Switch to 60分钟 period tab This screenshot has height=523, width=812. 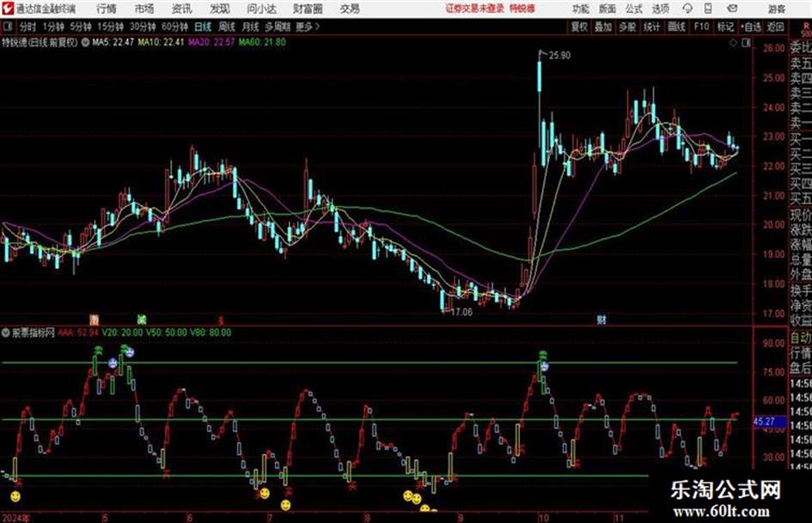coord(174,27)
